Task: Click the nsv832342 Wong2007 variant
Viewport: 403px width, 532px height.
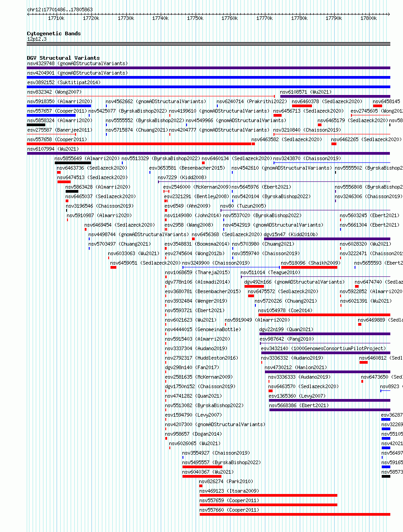Action: pos(54,92)
